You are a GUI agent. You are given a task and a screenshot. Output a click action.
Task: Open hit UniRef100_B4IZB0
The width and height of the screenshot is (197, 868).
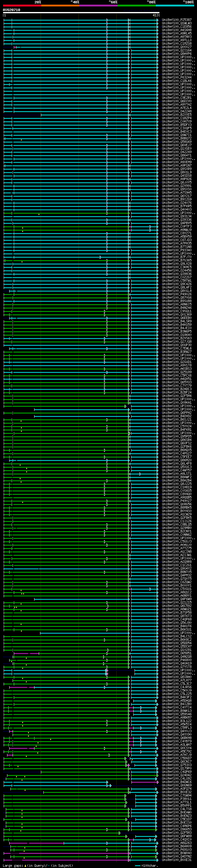point(177,704)
